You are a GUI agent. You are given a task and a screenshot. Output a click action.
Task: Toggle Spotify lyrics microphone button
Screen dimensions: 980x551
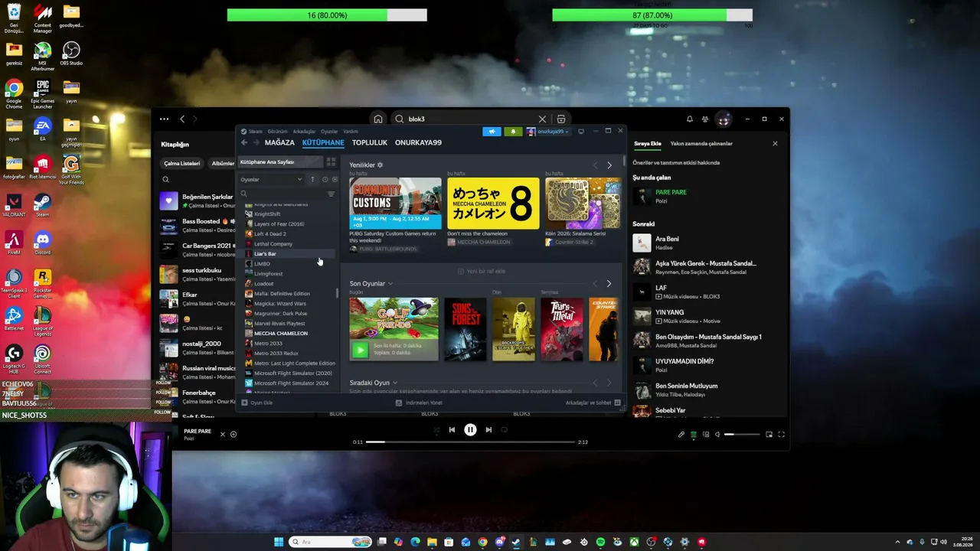pyautogui.click(x=681, y=435)
